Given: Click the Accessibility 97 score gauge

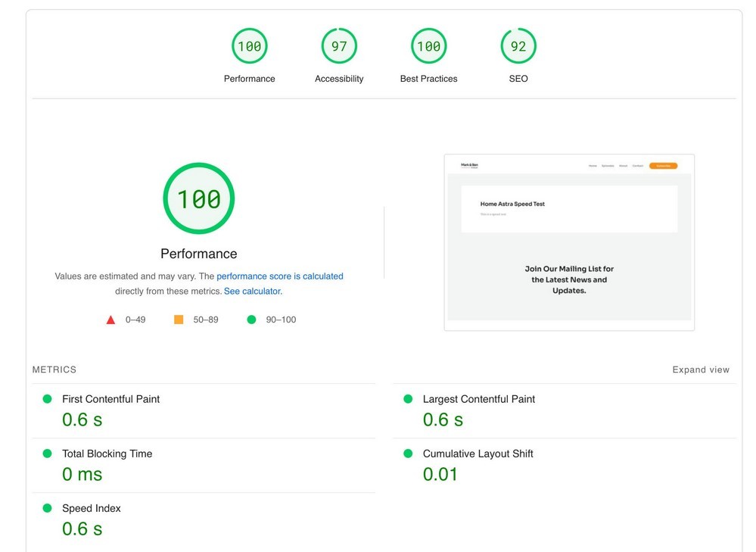Looking at the screenshot, I should pyautogui.click(x=339, y=46).
